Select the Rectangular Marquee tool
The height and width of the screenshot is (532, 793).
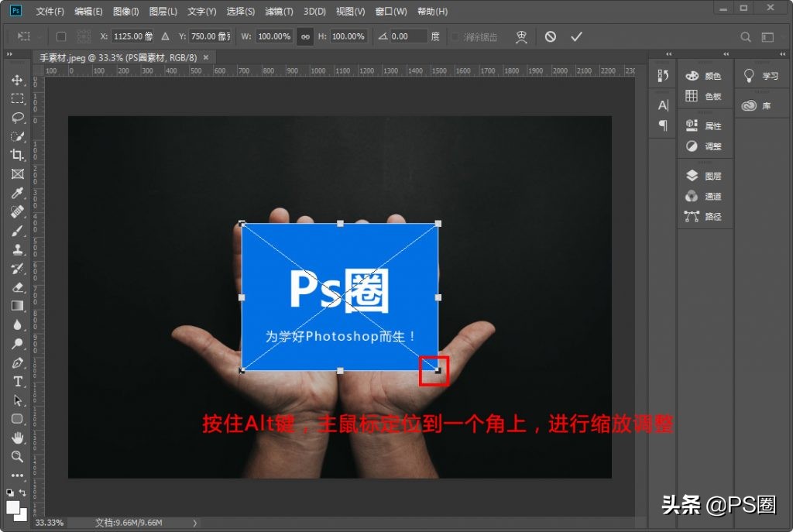point(17,98)
